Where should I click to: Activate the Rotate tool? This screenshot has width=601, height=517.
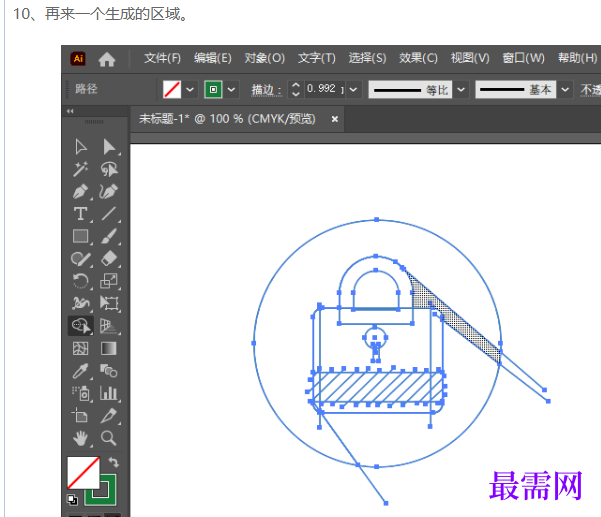[x=80, y=281]
